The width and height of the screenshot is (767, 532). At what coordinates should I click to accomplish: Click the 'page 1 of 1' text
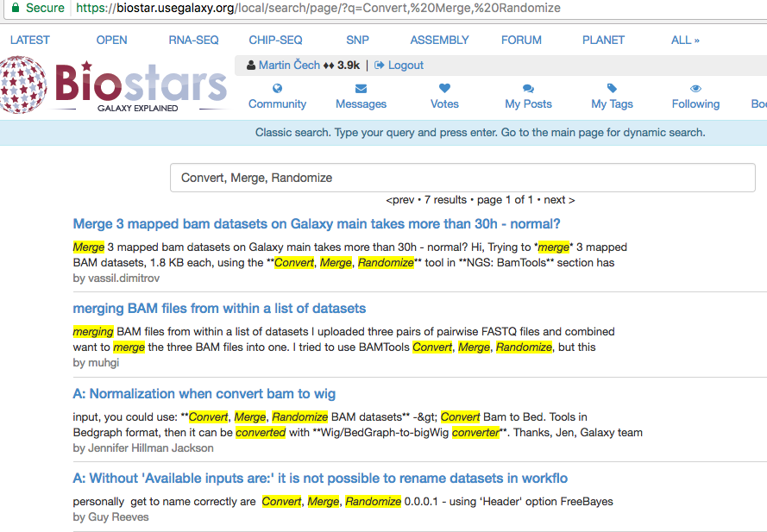(505, 199)
